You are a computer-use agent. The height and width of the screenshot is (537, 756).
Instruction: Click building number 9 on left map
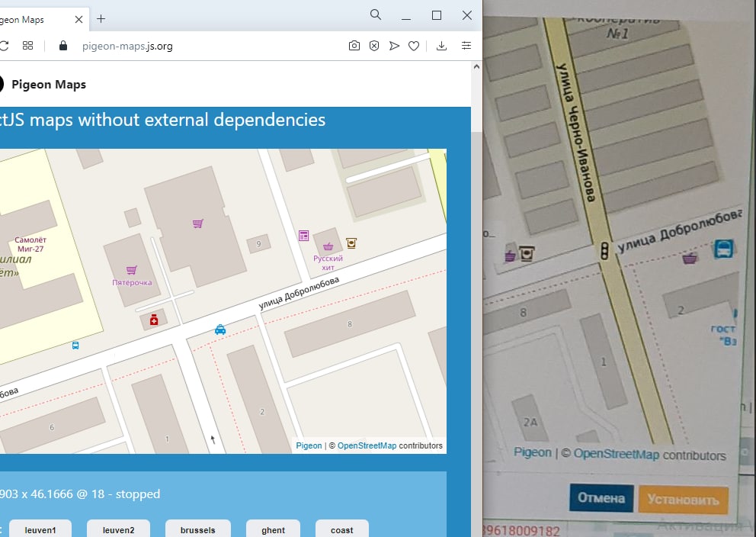(x=258, y=244)
